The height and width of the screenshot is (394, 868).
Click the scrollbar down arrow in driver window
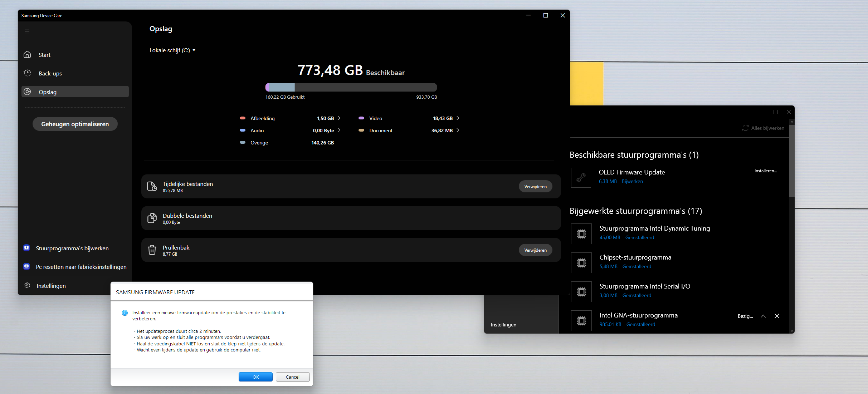point(791,331)
